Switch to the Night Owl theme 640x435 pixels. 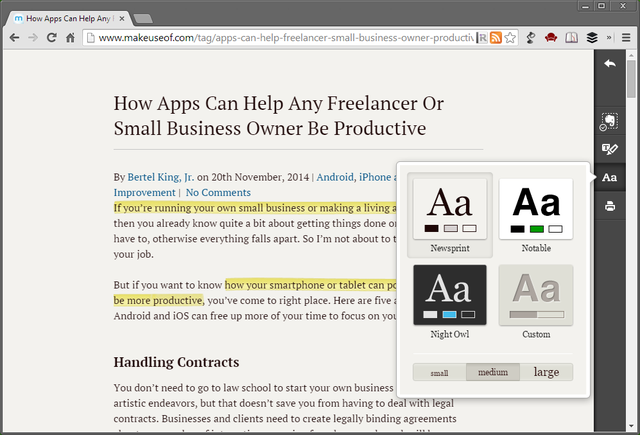pyautogui.click(x=450, y=301)
